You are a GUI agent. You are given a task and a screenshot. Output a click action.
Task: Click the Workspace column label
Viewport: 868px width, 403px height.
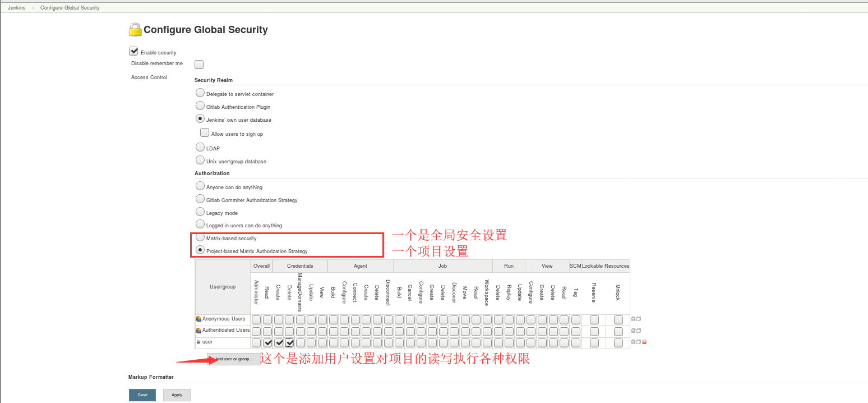pos(487,293)
